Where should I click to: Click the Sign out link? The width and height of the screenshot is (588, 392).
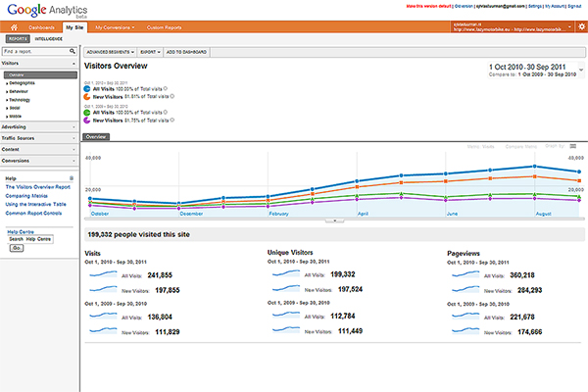coord(574,6)
